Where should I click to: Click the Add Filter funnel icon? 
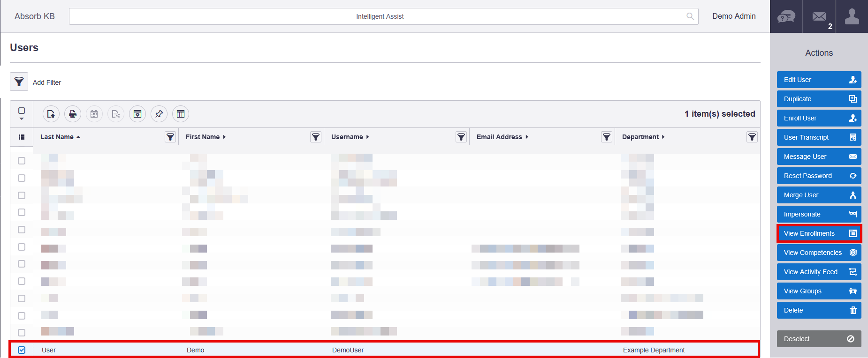click(x=19, y=82)
